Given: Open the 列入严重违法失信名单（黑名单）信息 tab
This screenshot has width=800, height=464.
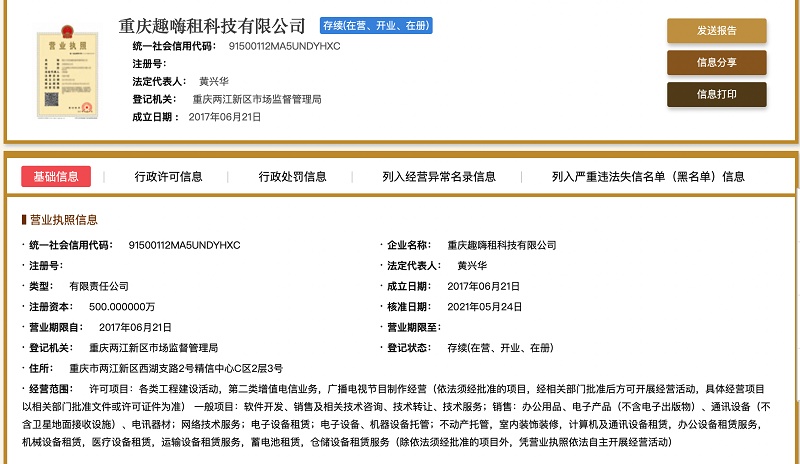Looking at the screenshot, I should tap(648, 176).
